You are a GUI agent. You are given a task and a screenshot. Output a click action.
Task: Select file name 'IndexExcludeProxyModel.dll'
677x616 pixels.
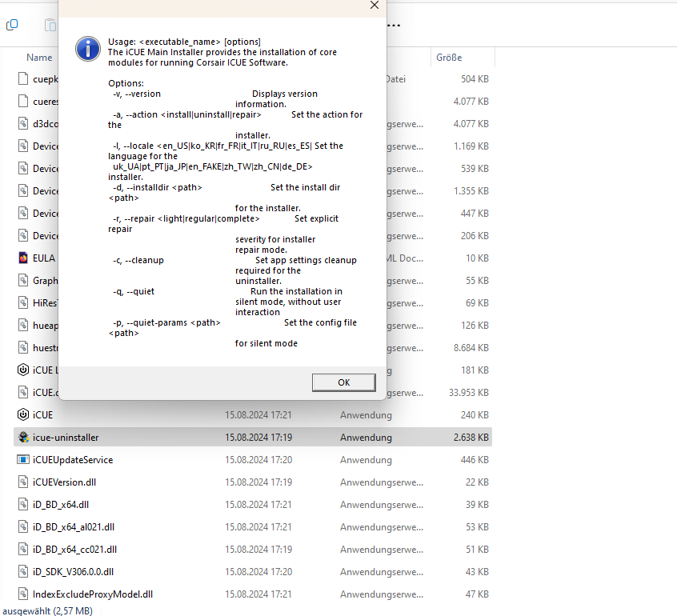[93, 594]
